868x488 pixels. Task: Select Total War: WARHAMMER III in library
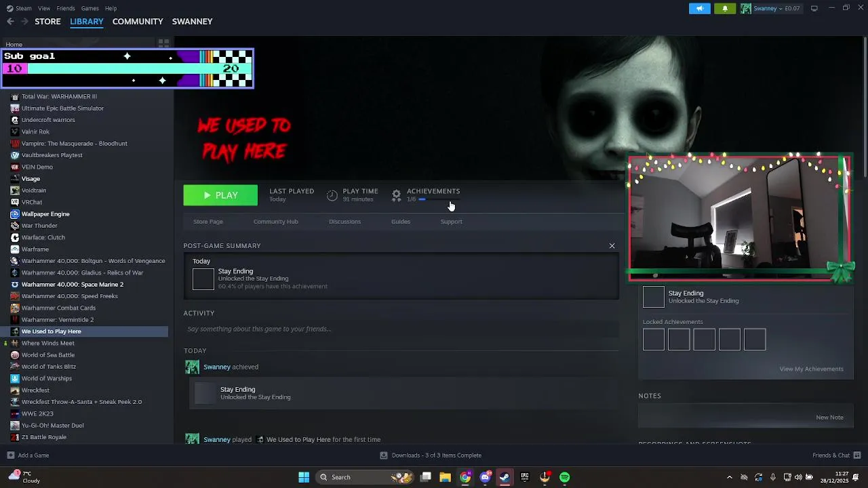[59, 97]
